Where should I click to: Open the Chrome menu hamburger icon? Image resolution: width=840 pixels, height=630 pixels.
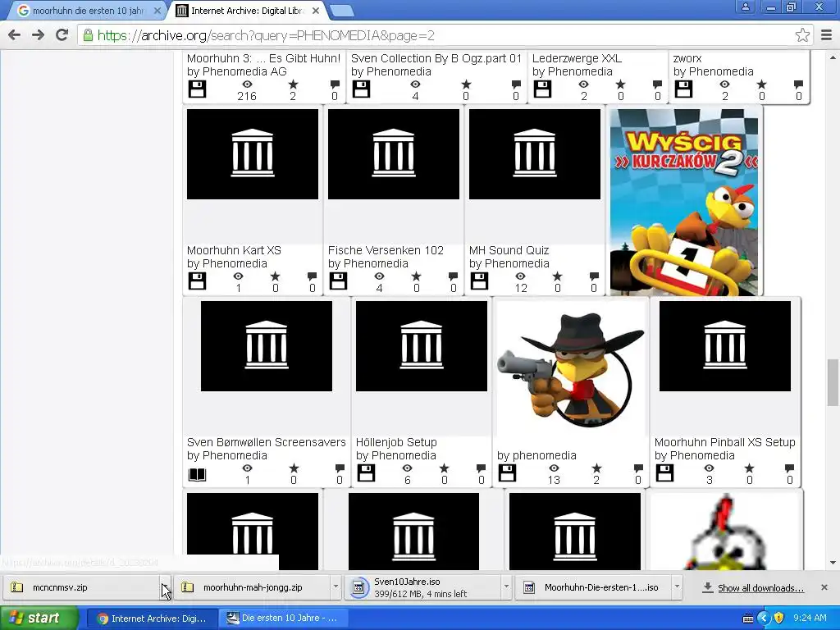click(827, 35)
